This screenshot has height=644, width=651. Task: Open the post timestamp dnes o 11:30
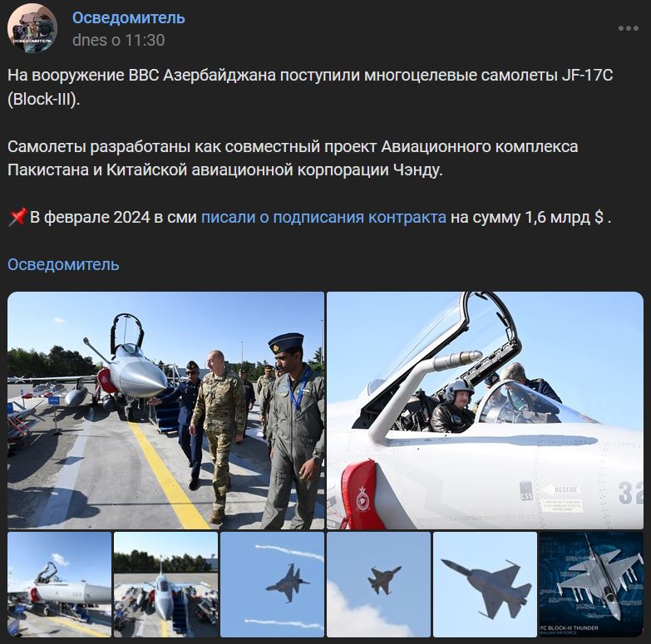click(x=118, y=40)
